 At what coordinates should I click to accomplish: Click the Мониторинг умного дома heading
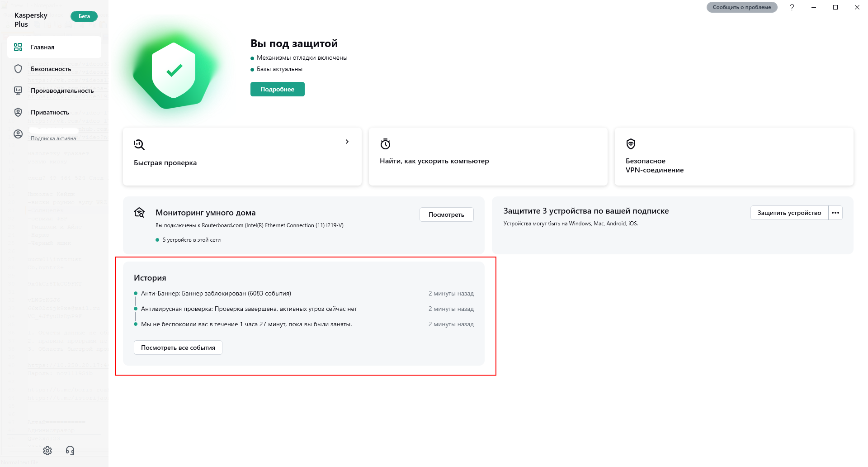click(206, 213)
